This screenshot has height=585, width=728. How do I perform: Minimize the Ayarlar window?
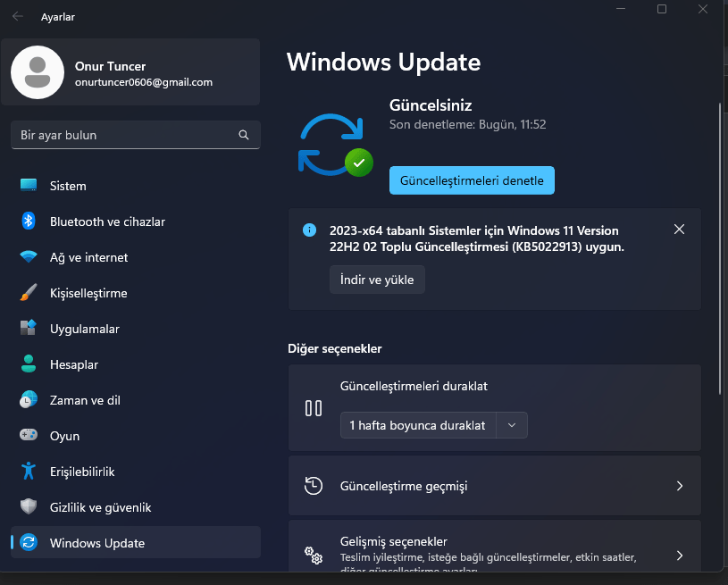621,9
